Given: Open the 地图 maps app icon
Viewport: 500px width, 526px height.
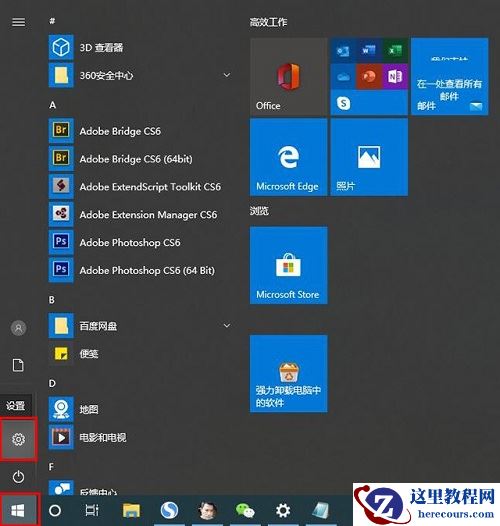Looking at the screenshot, I should point(61,409).
